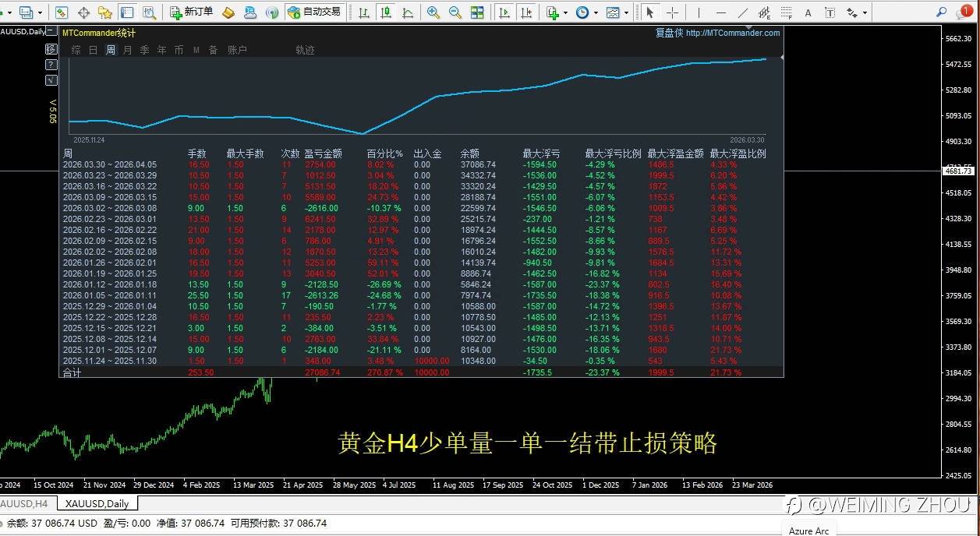Switch to the XAUUSD,Daily chart tab
This screenshot has width=980, height=536.
click(x=97, y=503)
